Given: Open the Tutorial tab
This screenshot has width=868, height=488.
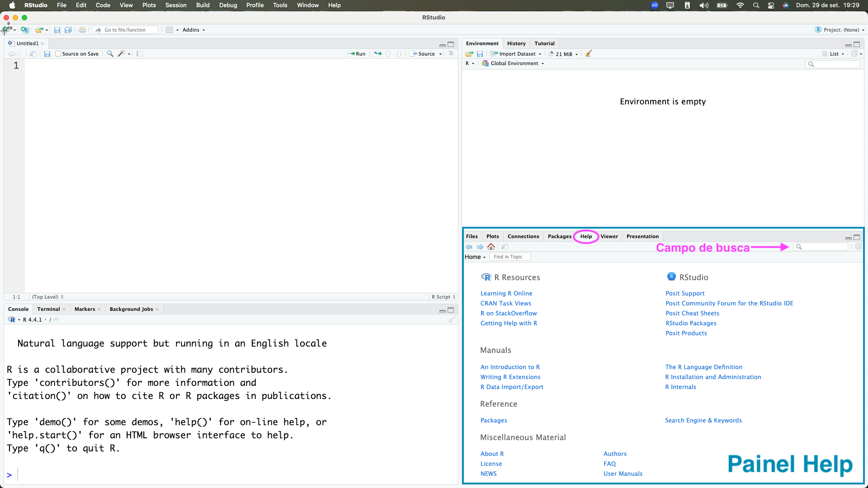Looking at the screenshot, I should tap(544, 43).
